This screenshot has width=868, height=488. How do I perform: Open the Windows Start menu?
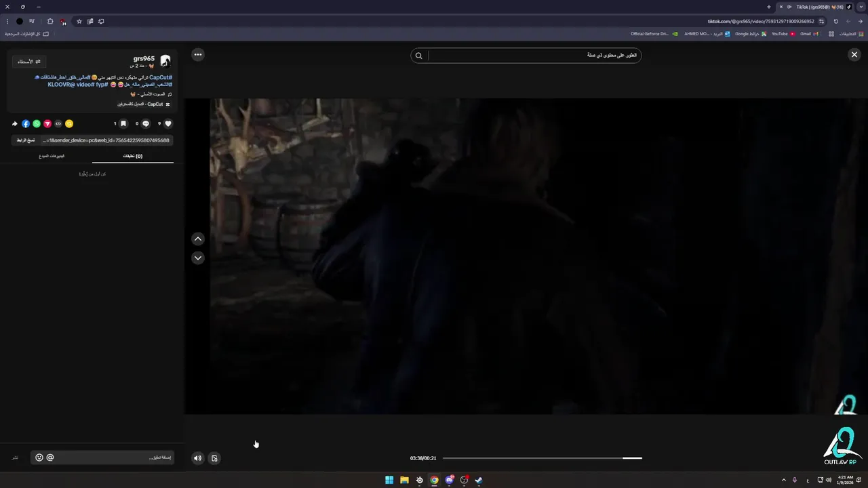[389, 480]
